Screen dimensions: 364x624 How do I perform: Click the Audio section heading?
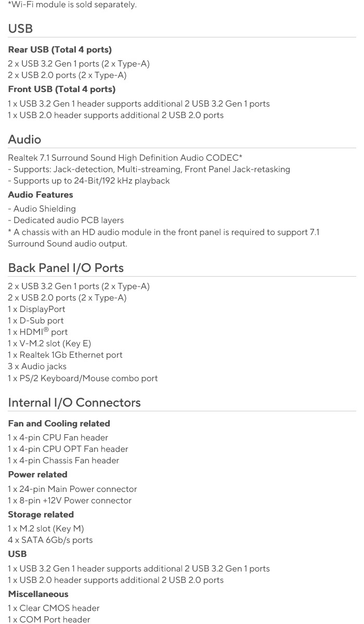pyautogui.click(x=24, y=139)
